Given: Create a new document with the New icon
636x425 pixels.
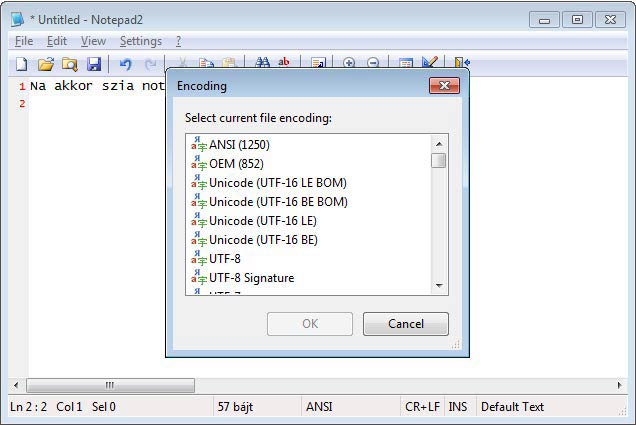Looking at the screenshot, I should 21,64.
